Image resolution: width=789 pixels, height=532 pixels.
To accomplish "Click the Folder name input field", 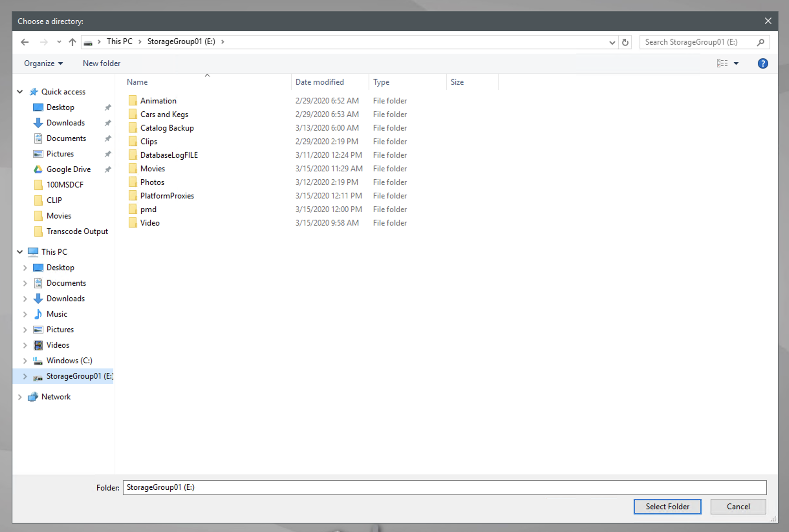I will [x=445, y=487].
